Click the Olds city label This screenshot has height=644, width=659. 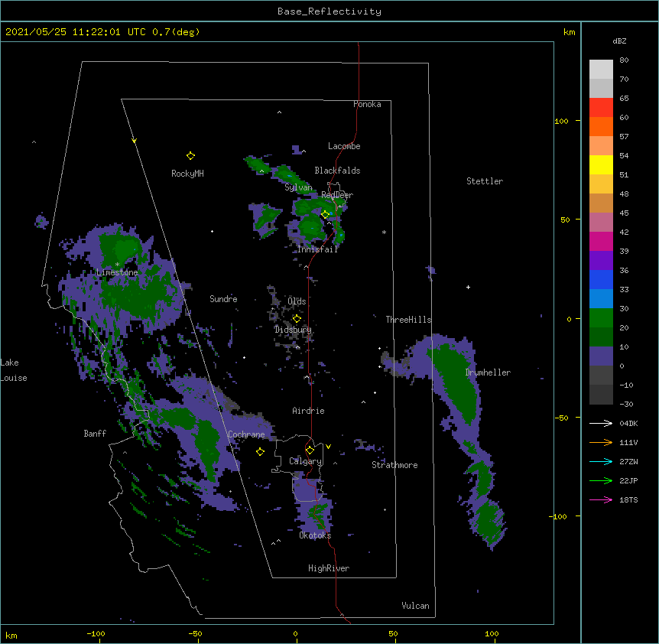tap(297, 301)
